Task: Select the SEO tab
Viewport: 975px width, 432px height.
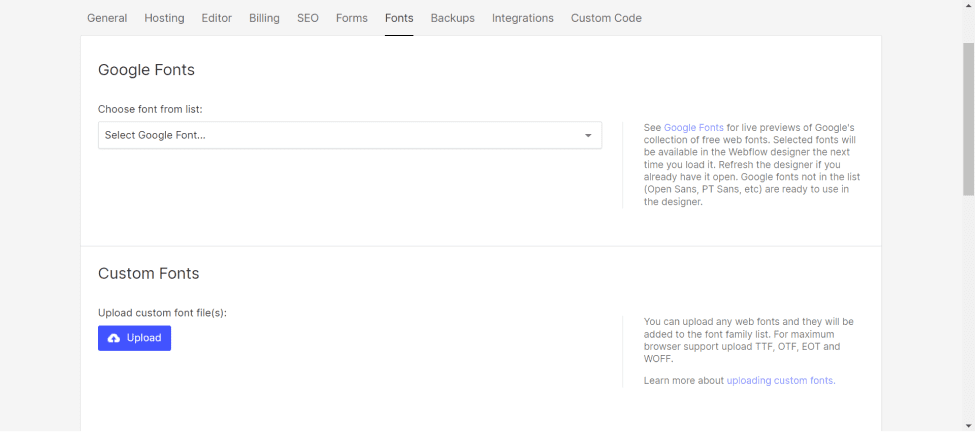Action: pos(308,18)
